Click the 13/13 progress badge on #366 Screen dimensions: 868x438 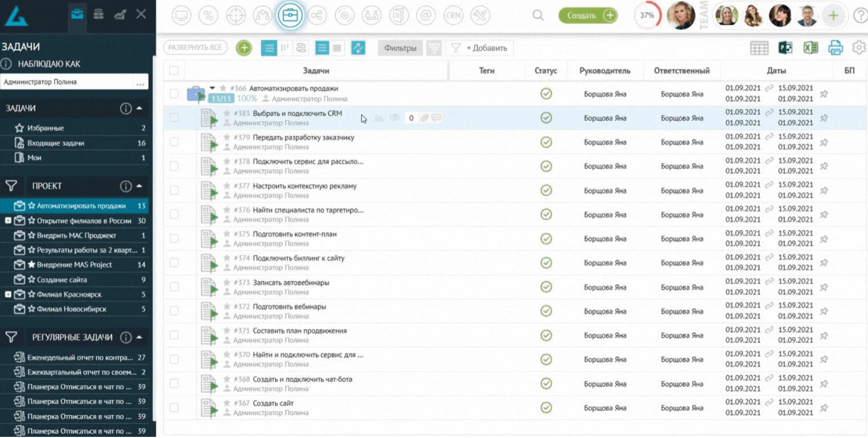(221, 99)
